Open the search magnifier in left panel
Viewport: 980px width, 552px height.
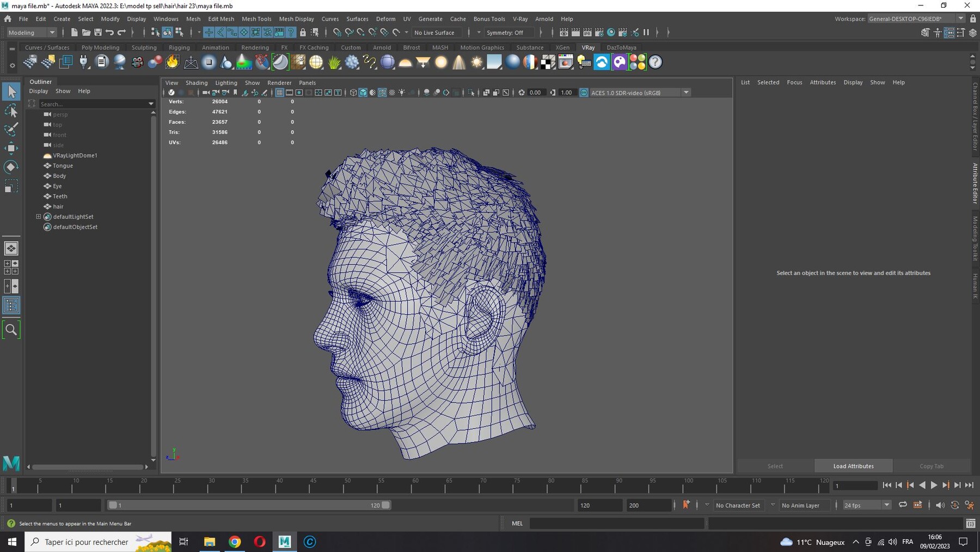[11, 330]
